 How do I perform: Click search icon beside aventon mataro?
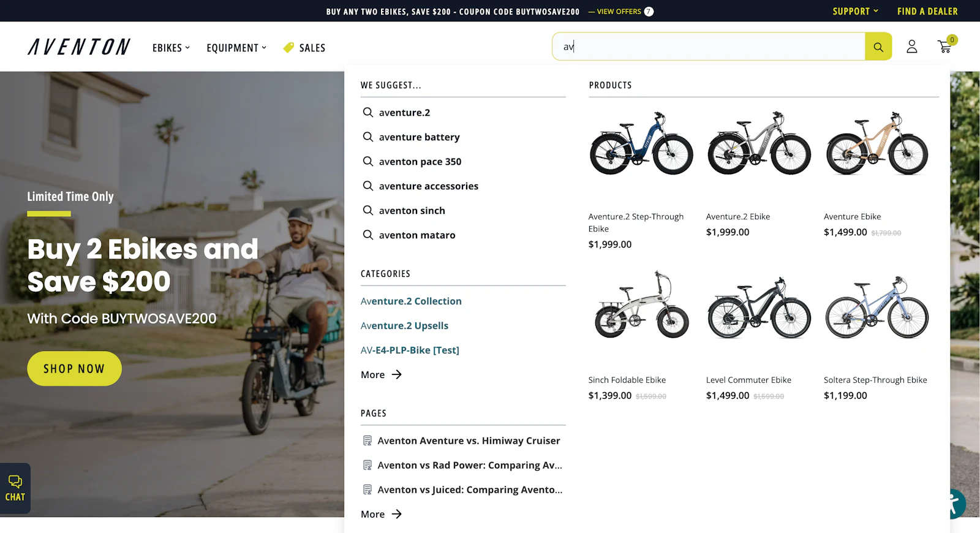pos(368,235)
